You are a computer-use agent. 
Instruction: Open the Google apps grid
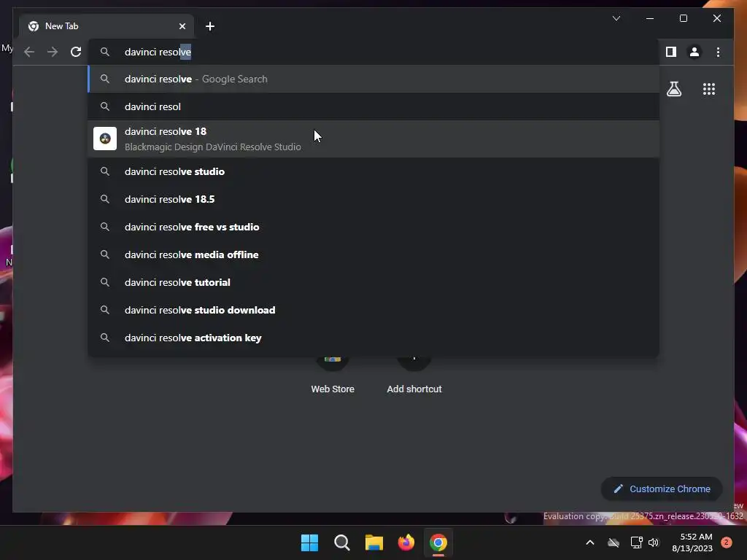(x=709, y=89)
